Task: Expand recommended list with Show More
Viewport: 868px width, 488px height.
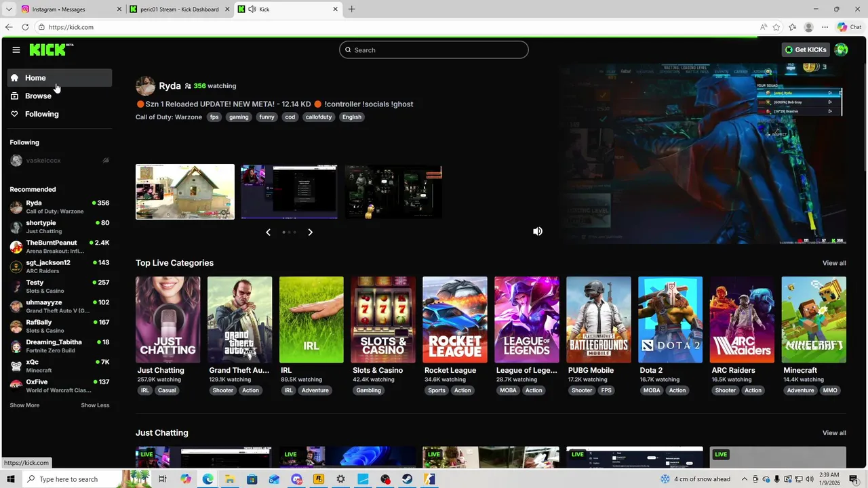Action: 24,405
